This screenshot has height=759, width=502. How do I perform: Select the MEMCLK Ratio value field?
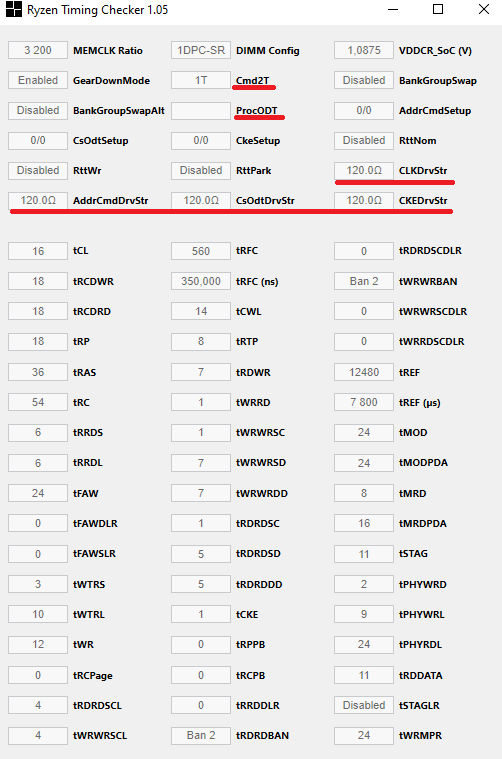coord(38,50)
